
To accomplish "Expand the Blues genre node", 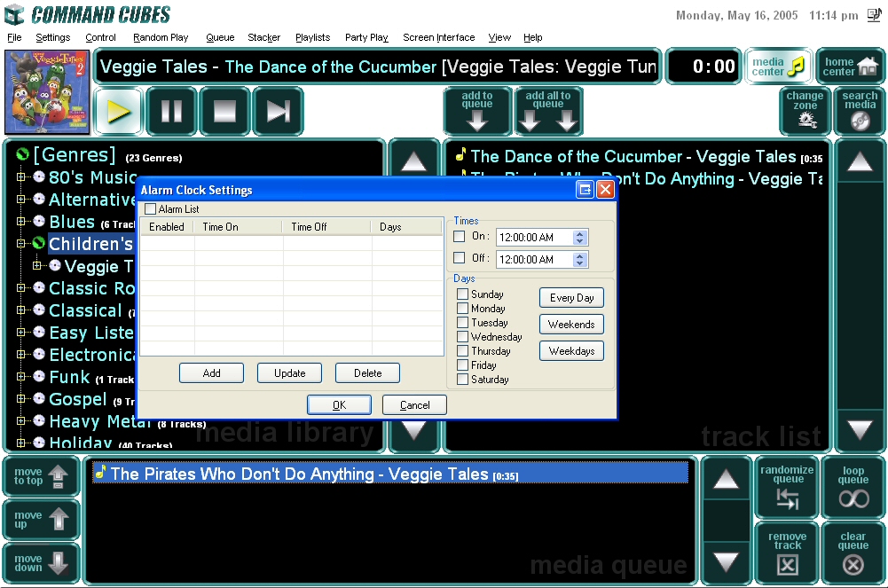I will click(21, 222).
